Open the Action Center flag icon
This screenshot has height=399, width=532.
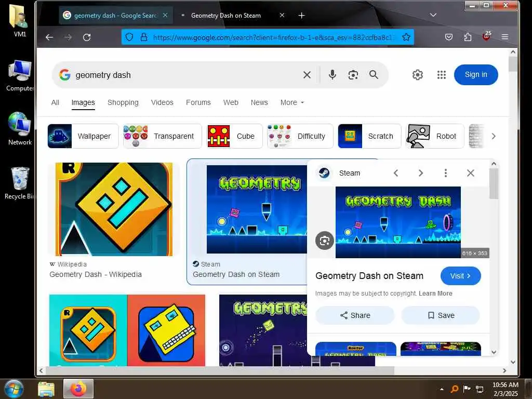467,389
